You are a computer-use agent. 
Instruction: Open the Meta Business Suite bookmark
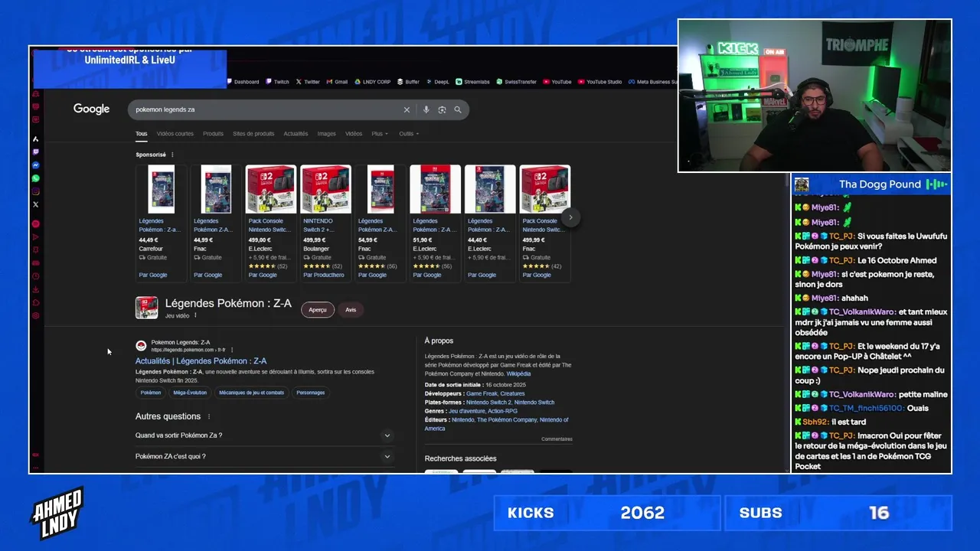(652, 82)
